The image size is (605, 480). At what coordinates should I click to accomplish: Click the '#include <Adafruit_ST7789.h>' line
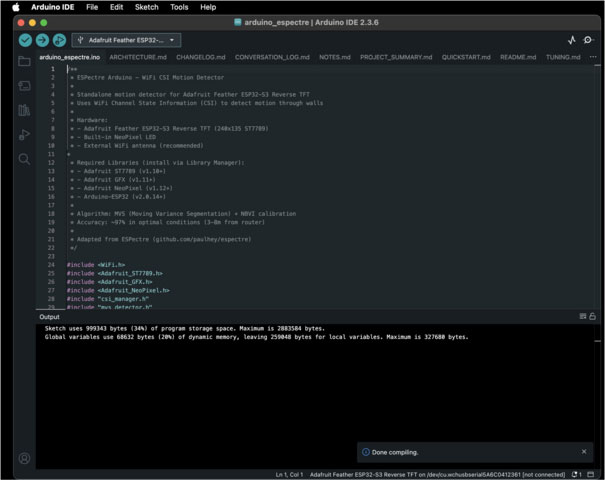[115, 273]
